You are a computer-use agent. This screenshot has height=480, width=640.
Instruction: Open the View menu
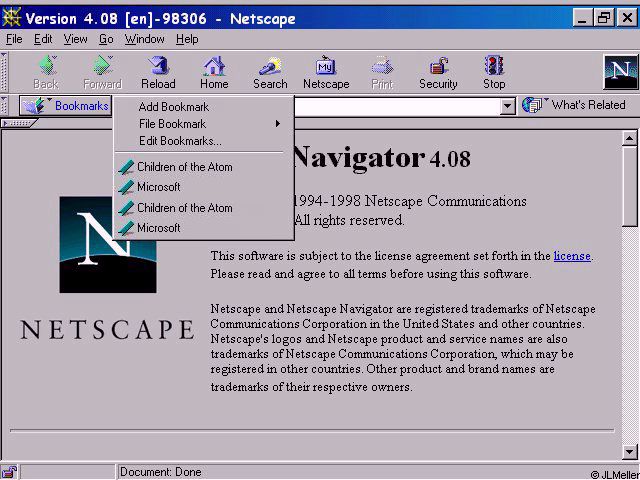75,39
